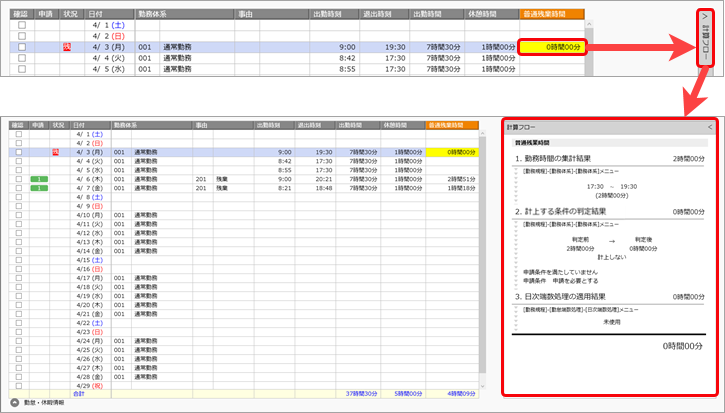The image size is (725, 413).
Task: Check the 4/17 (月) row confirmation box
Action: pos(18,278)
